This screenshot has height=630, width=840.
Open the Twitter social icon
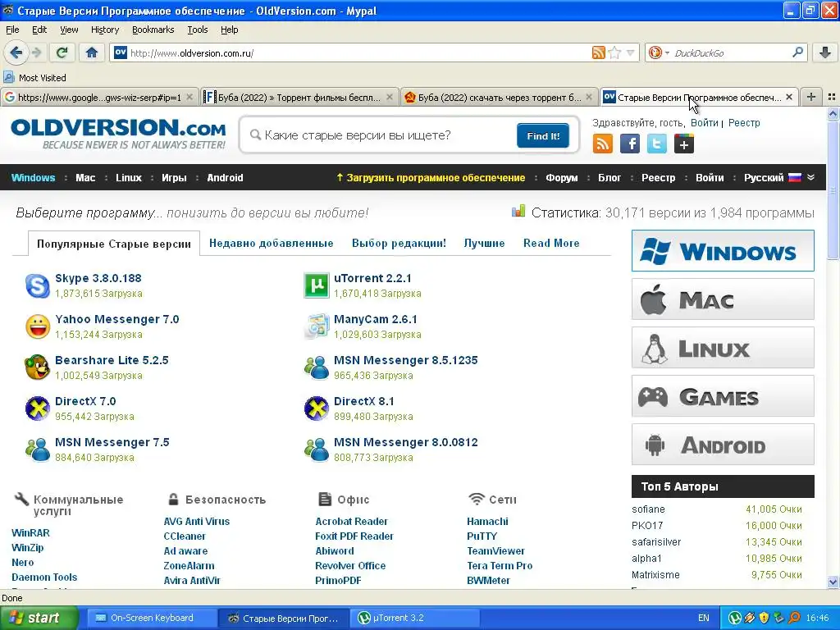pyautogui.click(x=657, y=144)
